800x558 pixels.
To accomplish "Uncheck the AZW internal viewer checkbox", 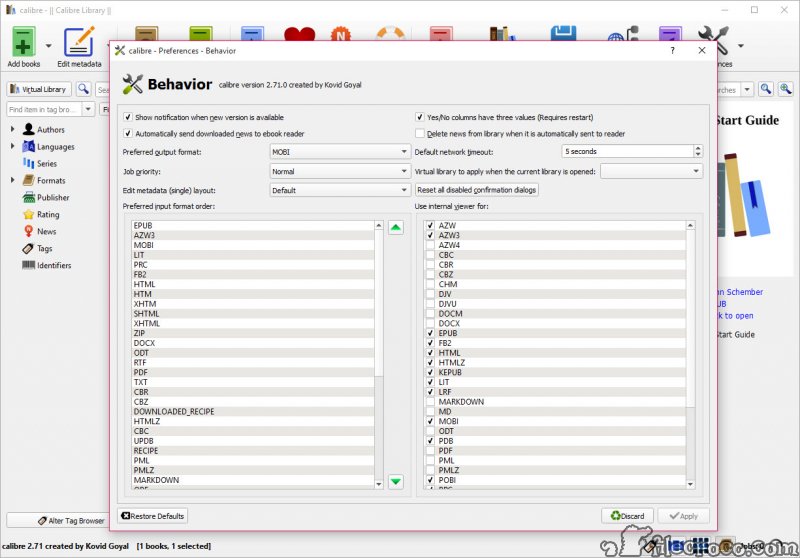I will 430,225.
